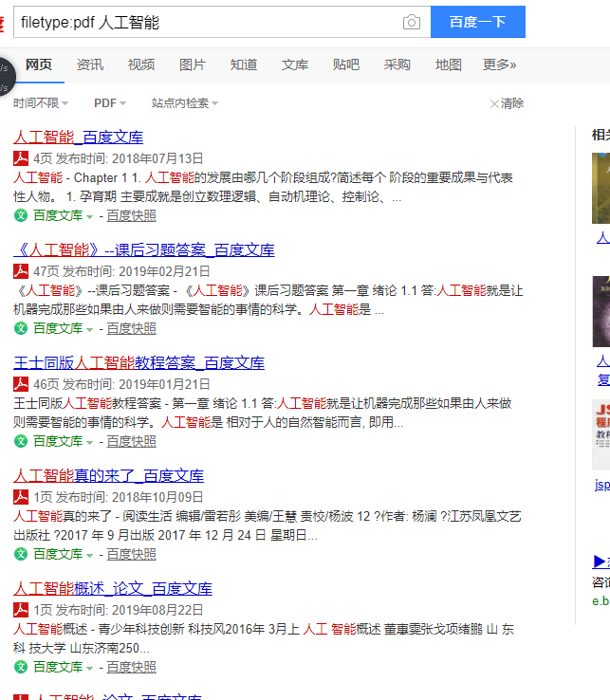Open the 更多» menu
610x700 pixels.
pyautogui.click(x=499, y=64)
